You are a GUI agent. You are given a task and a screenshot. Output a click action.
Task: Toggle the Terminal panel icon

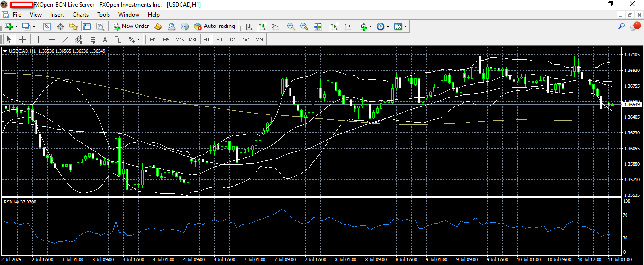pos(86,26)
